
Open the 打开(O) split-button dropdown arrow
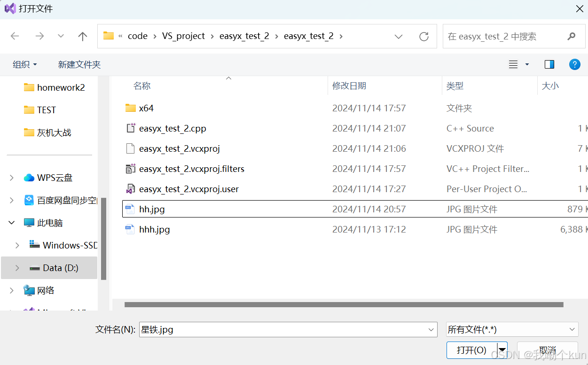tap(502, 350)
